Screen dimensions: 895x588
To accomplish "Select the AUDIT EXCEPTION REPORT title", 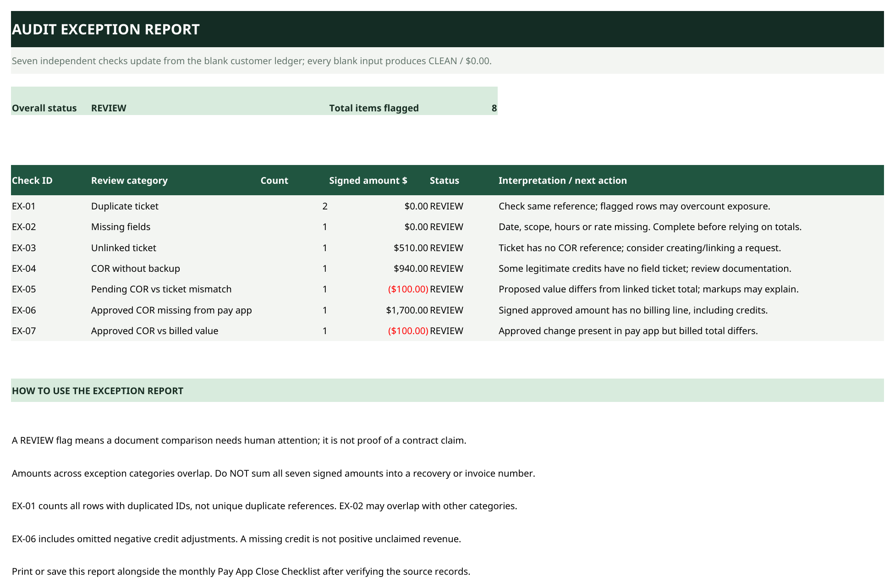I will (106, 29).
